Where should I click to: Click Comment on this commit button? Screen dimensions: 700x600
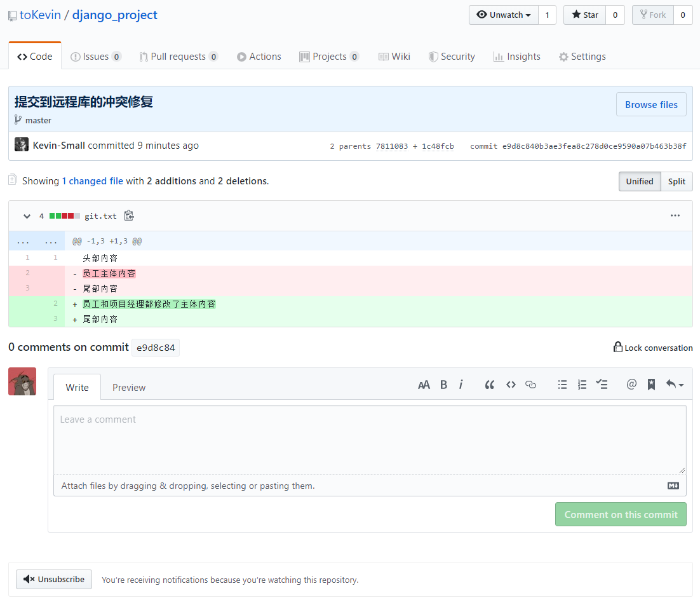pos(621,515)
